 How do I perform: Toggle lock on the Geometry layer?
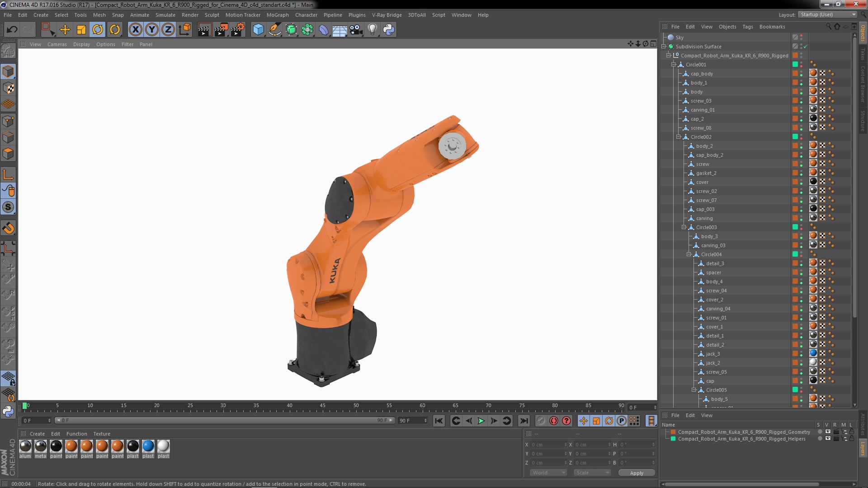point(852,432)
